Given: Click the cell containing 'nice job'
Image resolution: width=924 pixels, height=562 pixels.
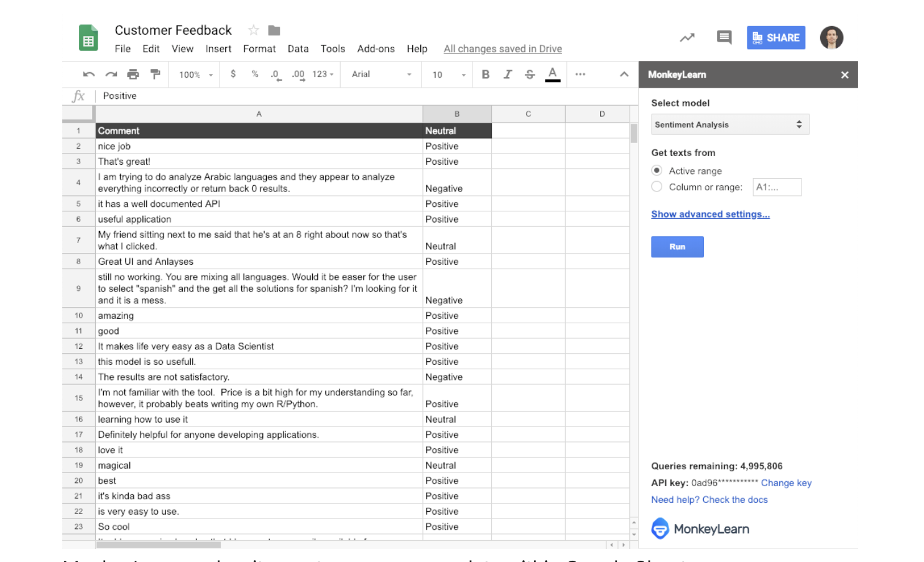Looking at the screenshot, I should pyautogui.click(x=259, y=146).
